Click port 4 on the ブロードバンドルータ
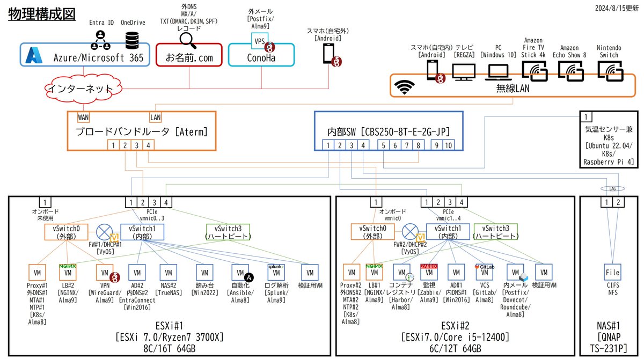Viewport: 644px width, 359px height. click(x=148, y=144)
